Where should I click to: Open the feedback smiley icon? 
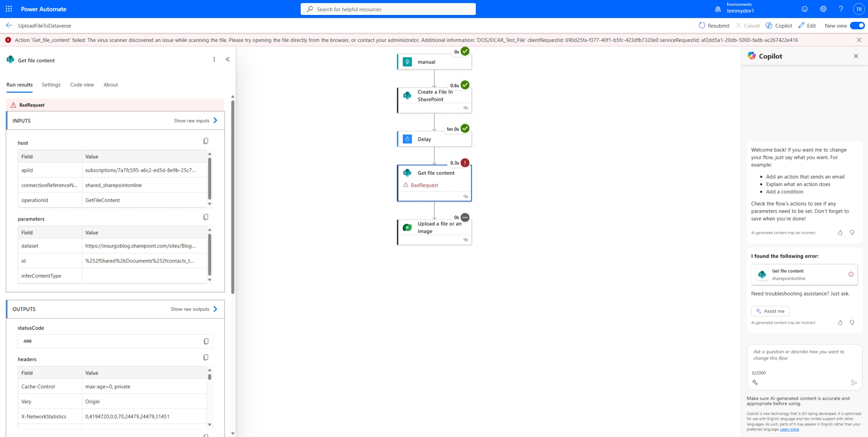(805, 9)
